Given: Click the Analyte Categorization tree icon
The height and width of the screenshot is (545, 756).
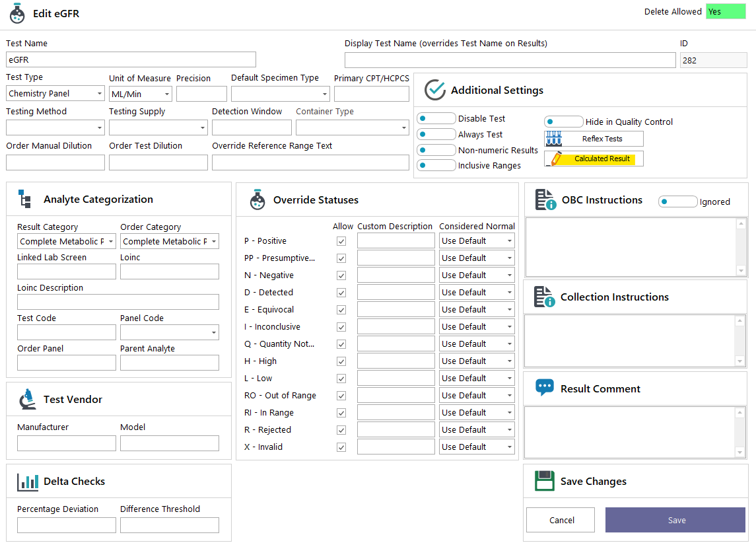Looking at the screenshot, I should [x=24, y=200].
